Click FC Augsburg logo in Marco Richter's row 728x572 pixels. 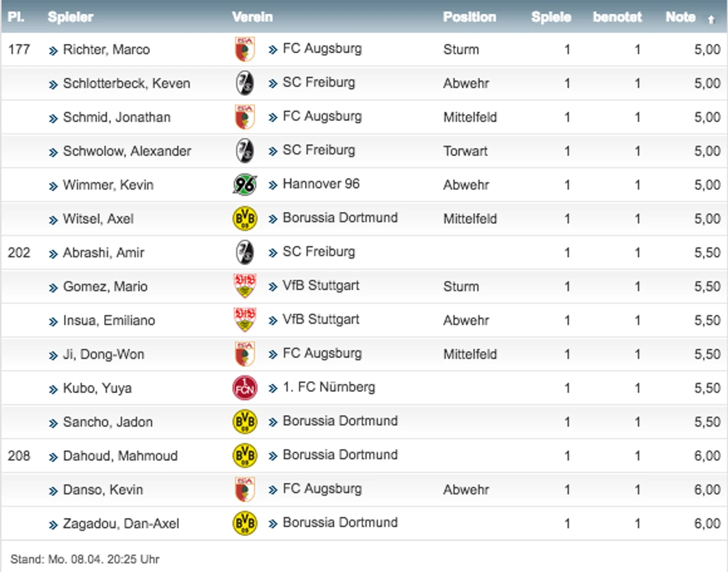pyautogui.click(x=245, y=49)
